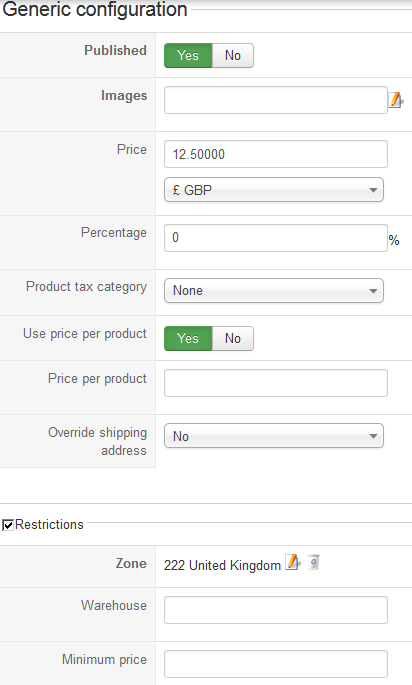Image resolution: width=412 pixels, height=685 pixels.
Task: Click the Minimum price input field
Action: click(276, 664)
